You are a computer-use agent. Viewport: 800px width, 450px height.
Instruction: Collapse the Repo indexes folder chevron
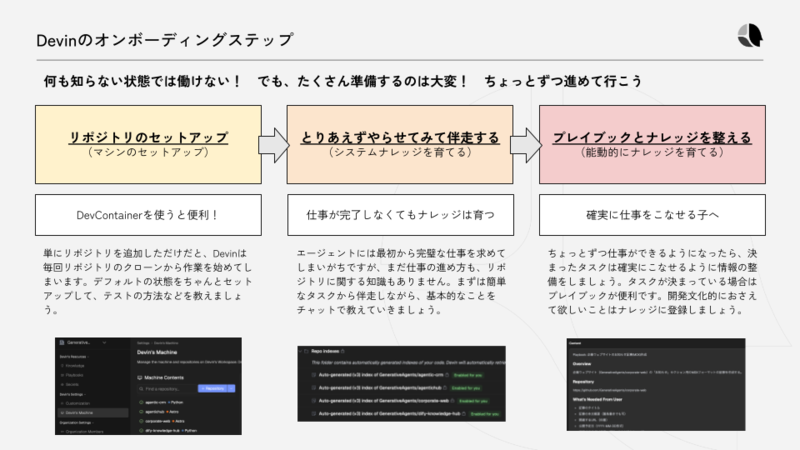[x=301, y=351]
